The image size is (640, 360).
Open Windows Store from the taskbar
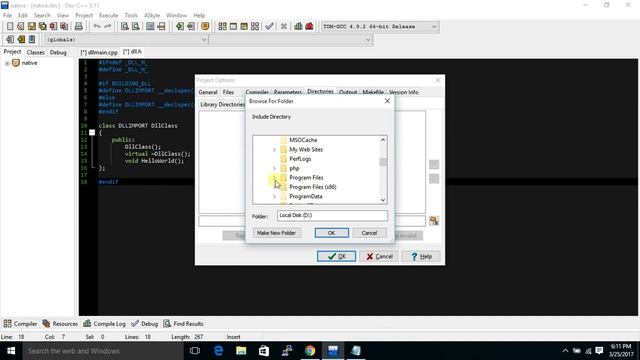264,351
